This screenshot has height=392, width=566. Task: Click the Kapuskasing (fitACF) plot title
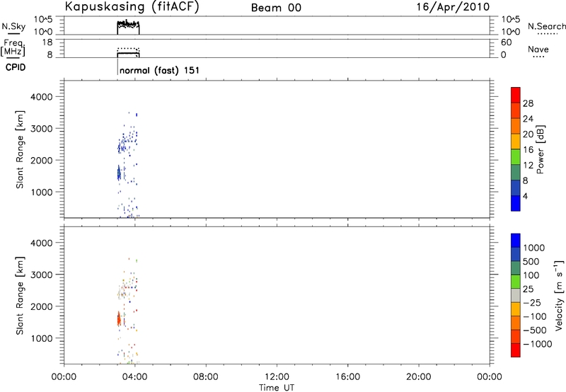[132, 7]
